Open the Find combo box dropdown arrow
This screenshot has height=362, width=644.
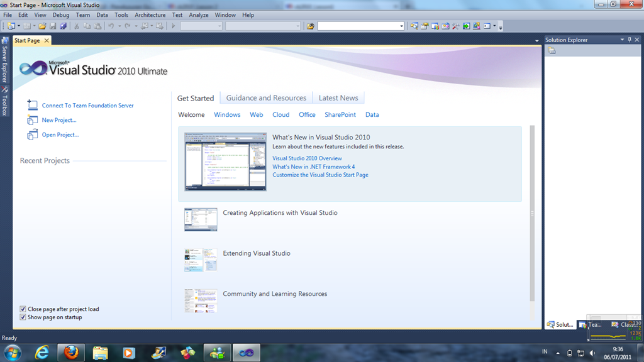point(401,26)
